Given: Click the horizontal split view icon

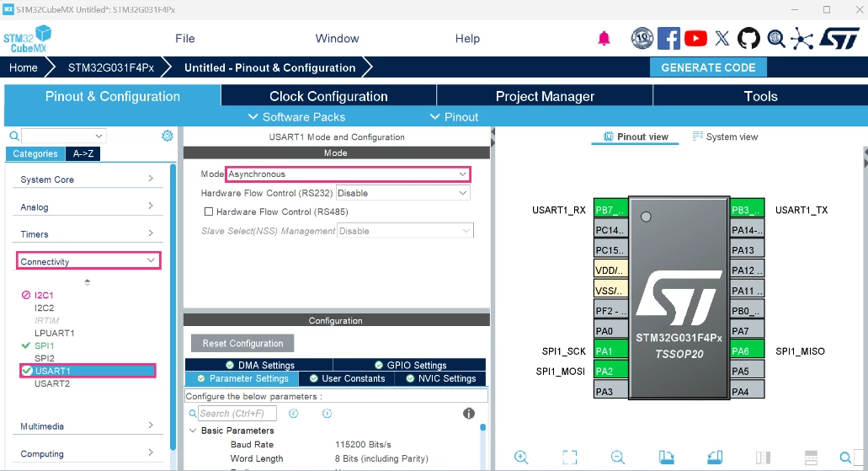Looking at the screenshot, I should 811,458.
